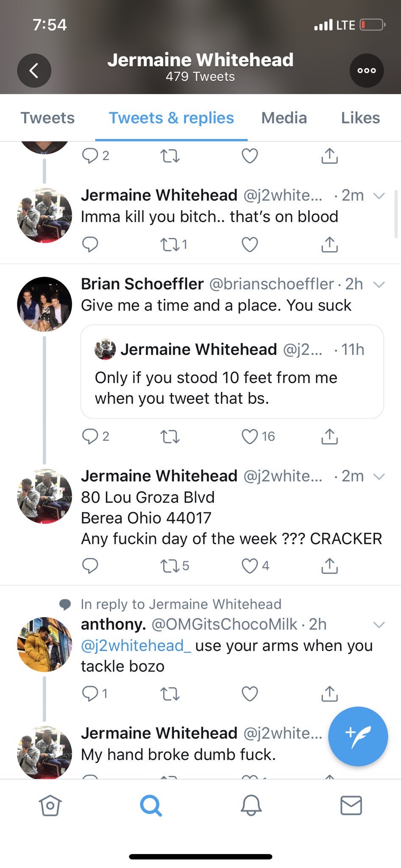The image size is (401, 868).
Task: Expand chevron on Brian Schoeffler's tweet
Action: pos(379,284)
